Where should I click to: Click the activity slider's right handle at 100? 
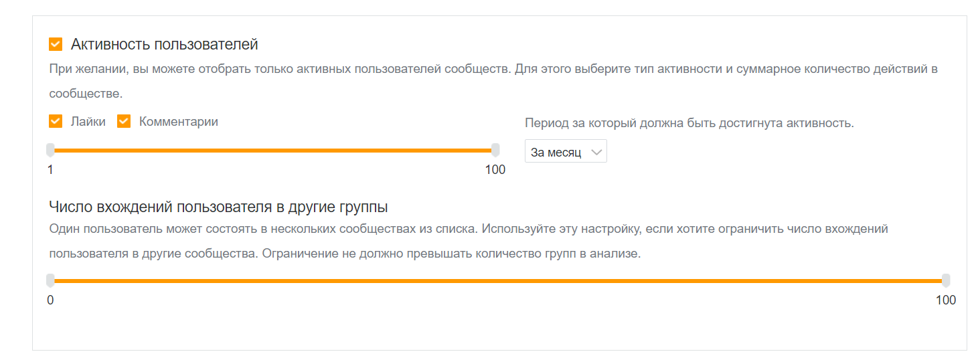pos(495,150)
